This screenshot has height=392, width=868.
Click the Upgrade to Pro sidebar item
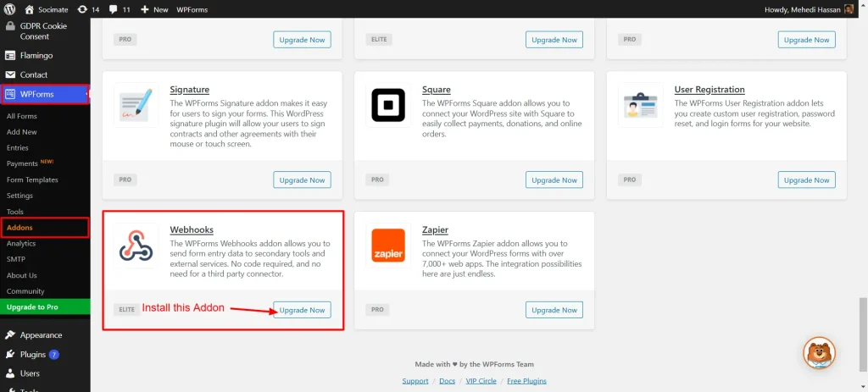[32, 306]
